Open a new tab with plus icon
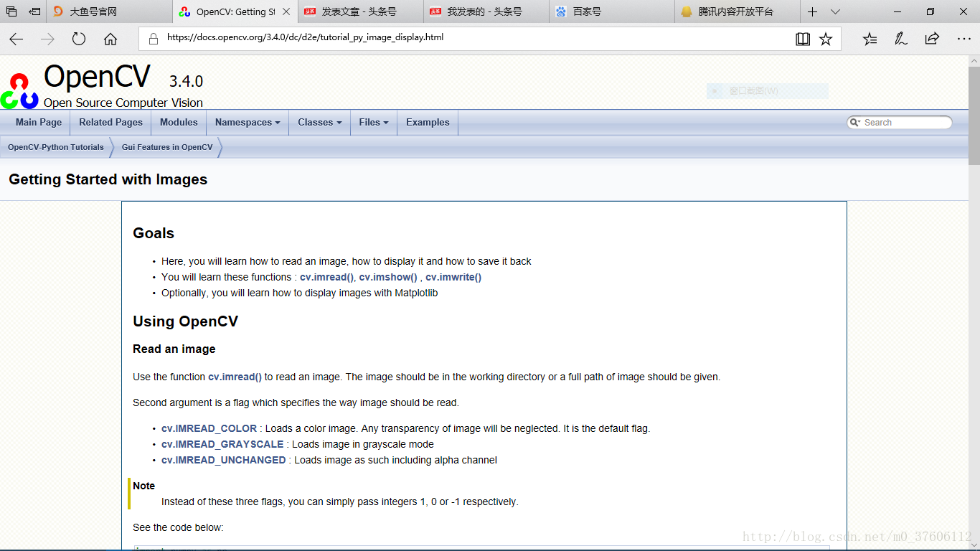980x551 pixels. click(812, 11)
